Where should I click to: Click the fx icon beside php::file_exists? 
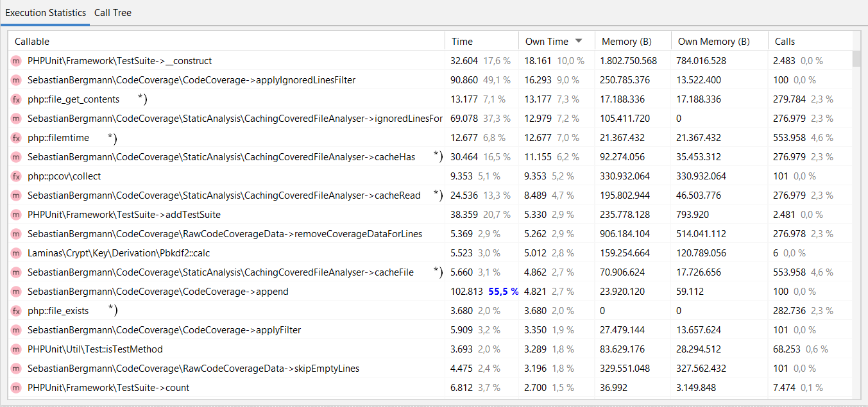16,310
